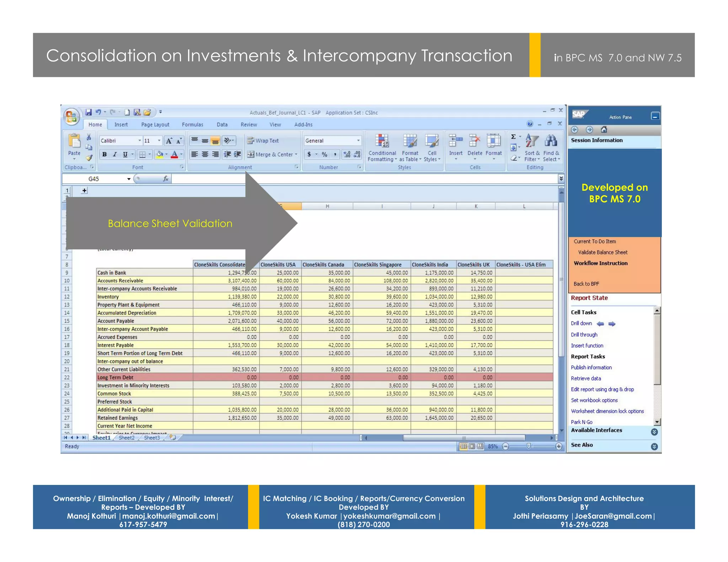Open the Merge & Center dropdown arrow
This screenshot has width=728, height=562.
click(x=296, y=155)
